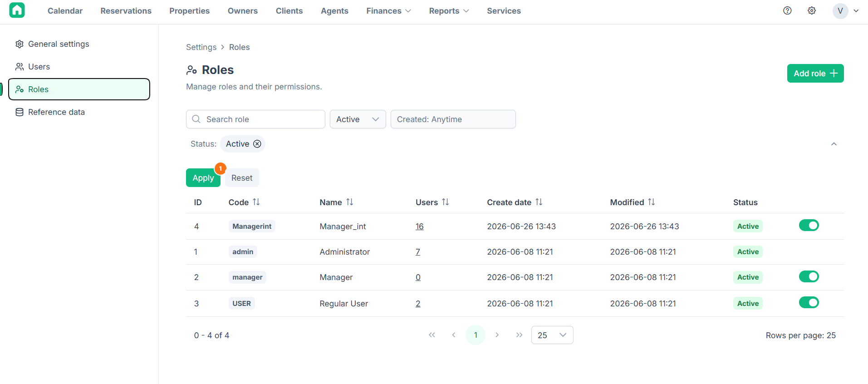This screenshot has width=868, height=384.
Task: Open Users in sidebar
Action: coord(79,67)
